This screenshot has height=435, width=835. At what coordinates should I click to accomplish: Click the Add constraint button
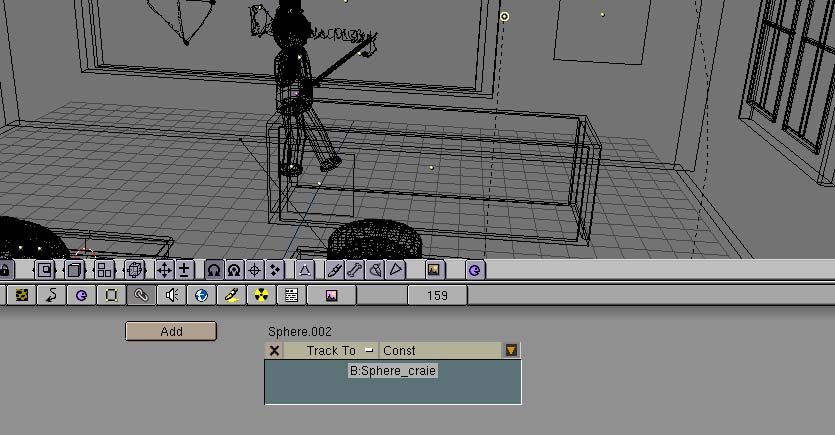tap(171, 331)
